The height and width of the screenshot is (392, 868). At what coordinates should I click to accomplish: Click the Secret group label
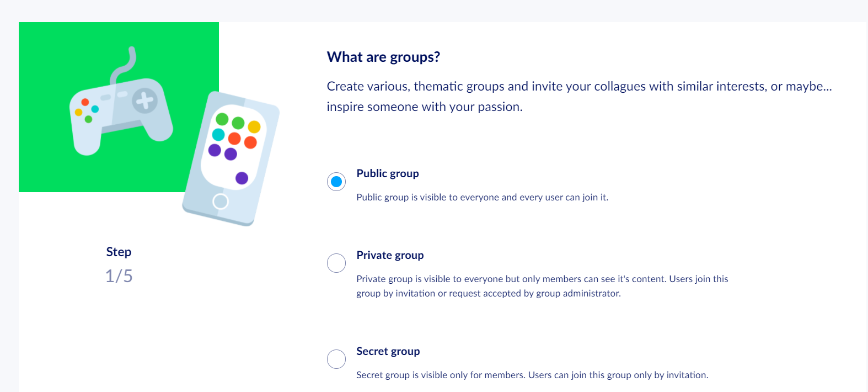tap(388, 351)
